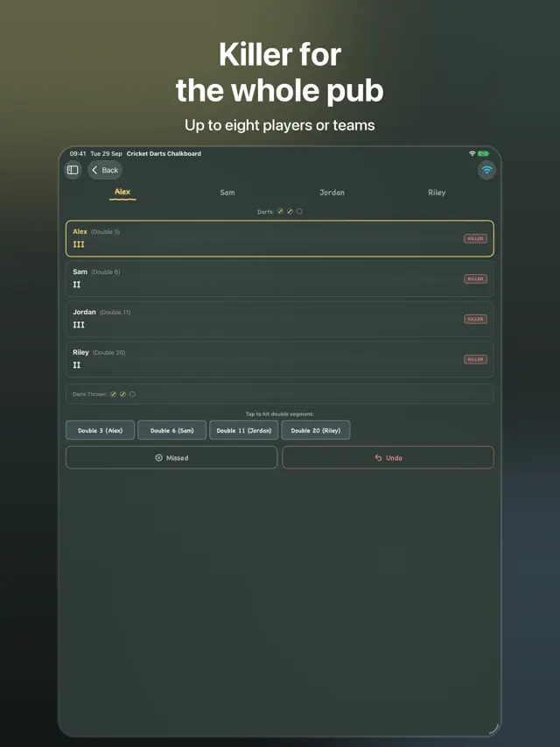Viewport: 560px width, 747px height.
Task: Switch to the Riley player tab
Action: coord(437,193)
